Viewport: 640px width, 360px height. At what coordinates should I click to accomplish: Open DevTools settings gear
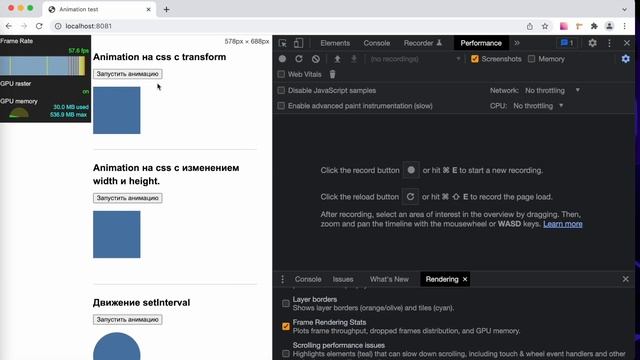pyautogui.click(x=592, y=43)
